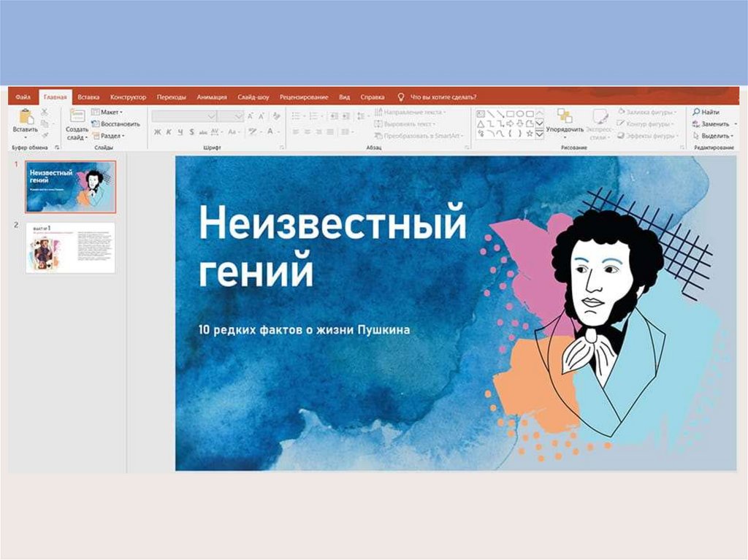Select the Right Brace shape

[520, 134]
